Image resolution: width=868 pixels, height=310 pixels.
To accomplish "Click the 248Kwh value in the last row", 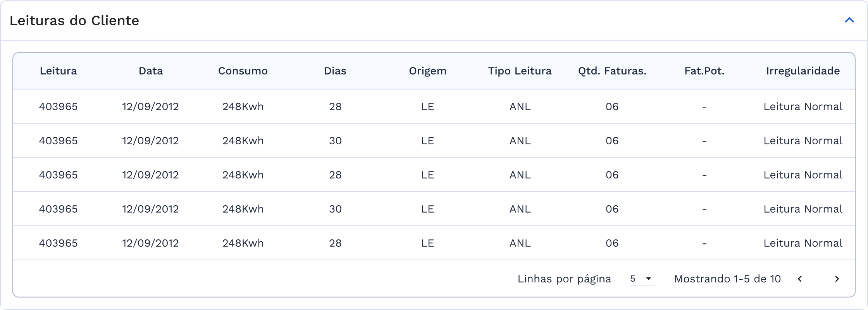I will coord(243,243).
